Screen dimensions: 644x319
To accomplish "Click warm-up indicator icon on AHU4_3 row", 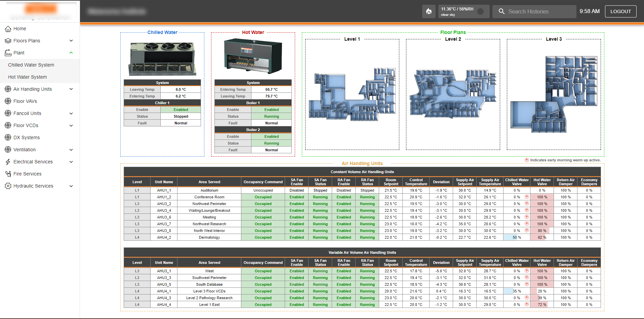I will coord(527,298).
